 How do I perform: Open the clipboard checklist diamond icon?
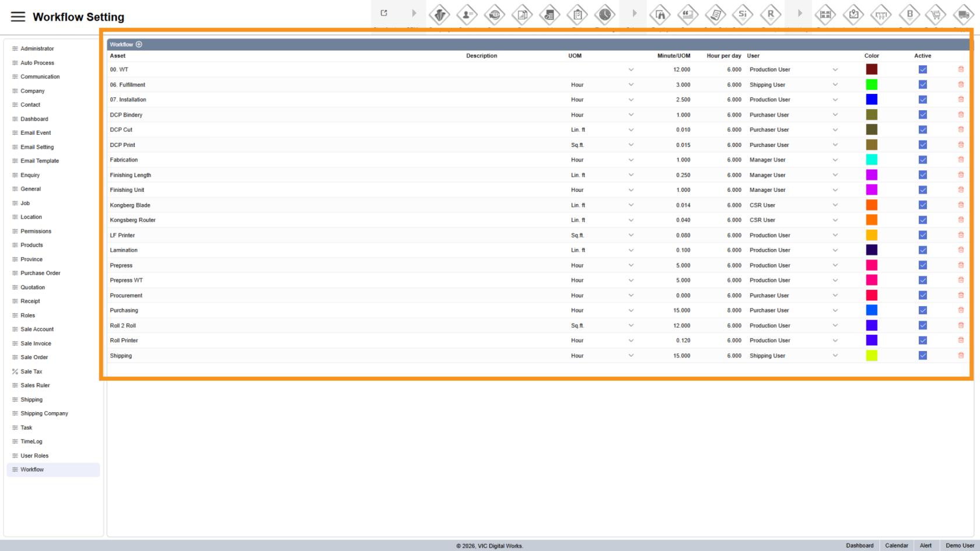[577, 15]
